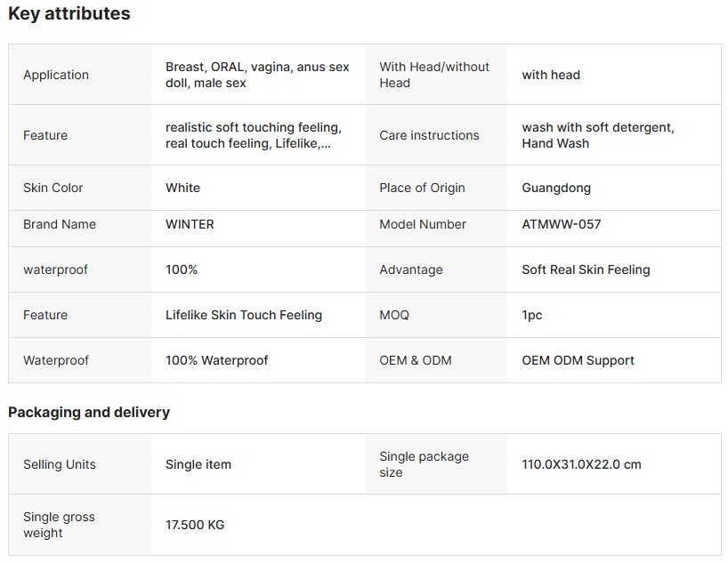Select the Soft Real Skin Feeling value
Screen dimensions: 728x563
coord(586,269)
